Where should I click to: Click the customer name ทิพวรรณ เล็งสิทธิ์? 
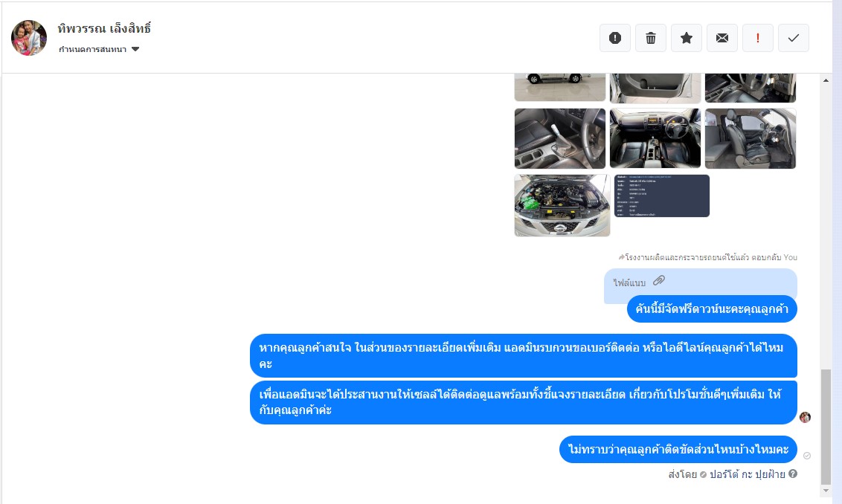pyautogui.click(x=104, y=28)
